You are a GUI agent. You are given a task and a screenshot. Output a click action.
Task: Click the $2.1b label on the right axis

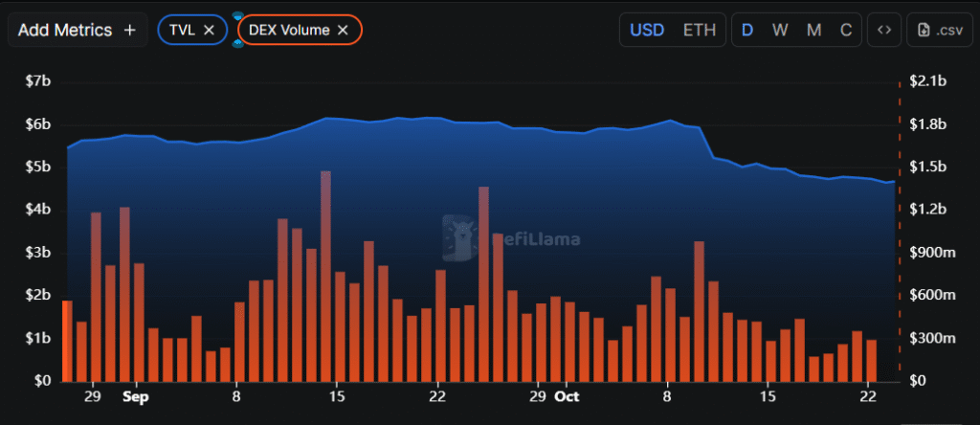pyautogui.click(x=926, y=81)
